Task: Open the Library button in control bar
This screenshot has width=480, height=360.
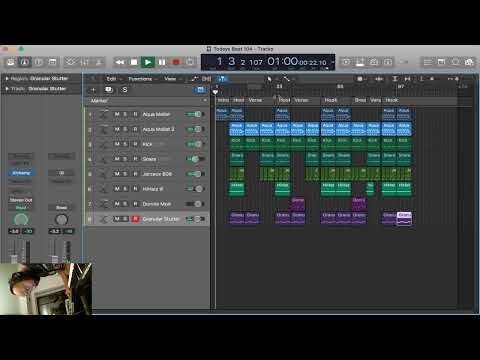Action: 11,62
